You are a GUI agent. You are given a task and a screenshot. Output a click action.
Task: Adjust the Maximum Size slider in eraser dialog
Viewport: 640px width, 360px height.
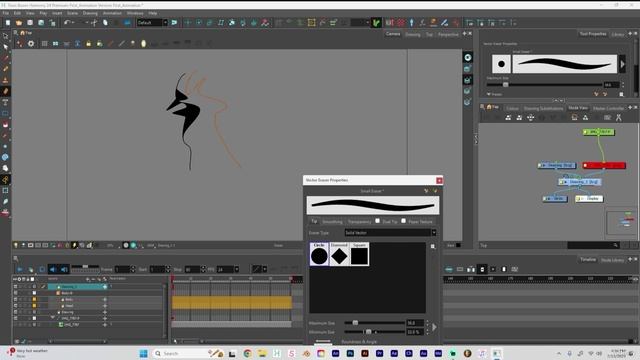(355, 323)
